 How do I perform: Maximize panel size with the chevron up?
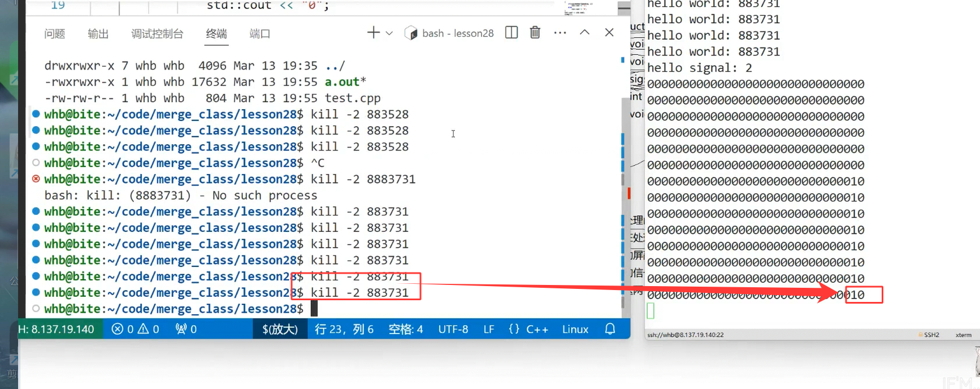coord(585,32)
